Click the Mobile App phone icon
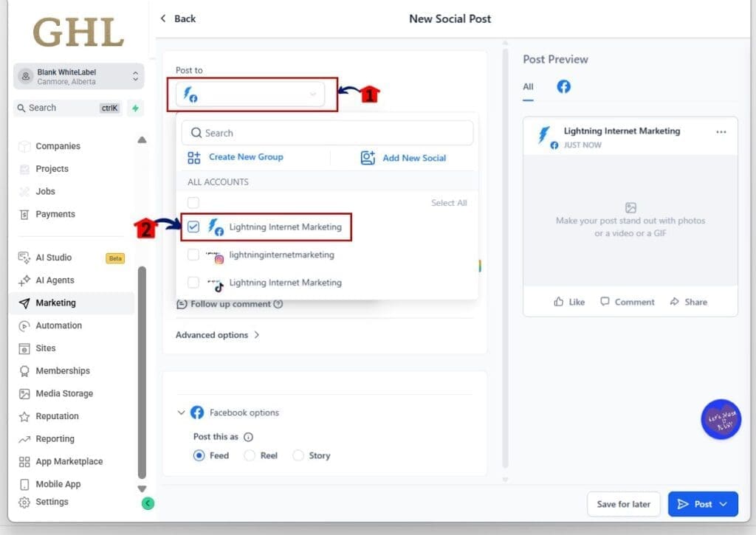 click(24, 484)
